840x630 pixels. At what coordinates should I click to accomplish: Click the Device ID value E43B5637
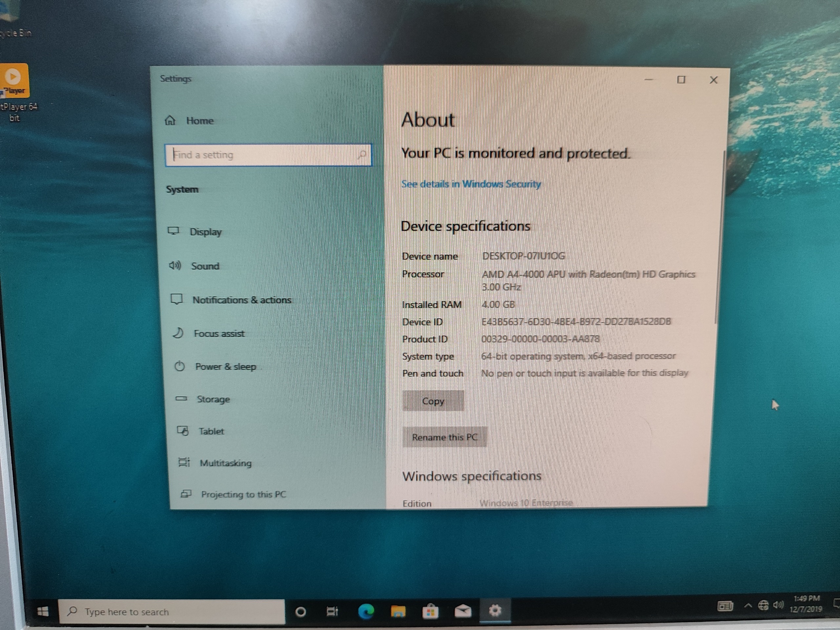(576, 322)
